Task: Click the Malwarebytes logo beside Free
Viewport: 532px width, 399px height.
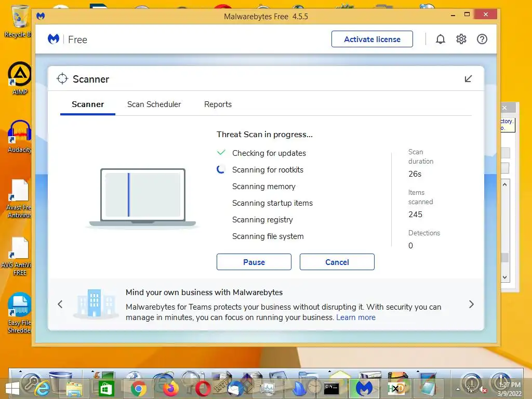Action: (x=54, y=39)
